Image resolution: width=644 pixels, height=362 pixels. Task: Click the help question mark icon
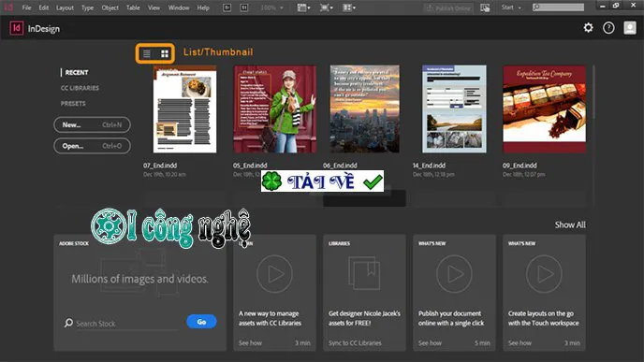pyautogui.click(x=608, y=27)
